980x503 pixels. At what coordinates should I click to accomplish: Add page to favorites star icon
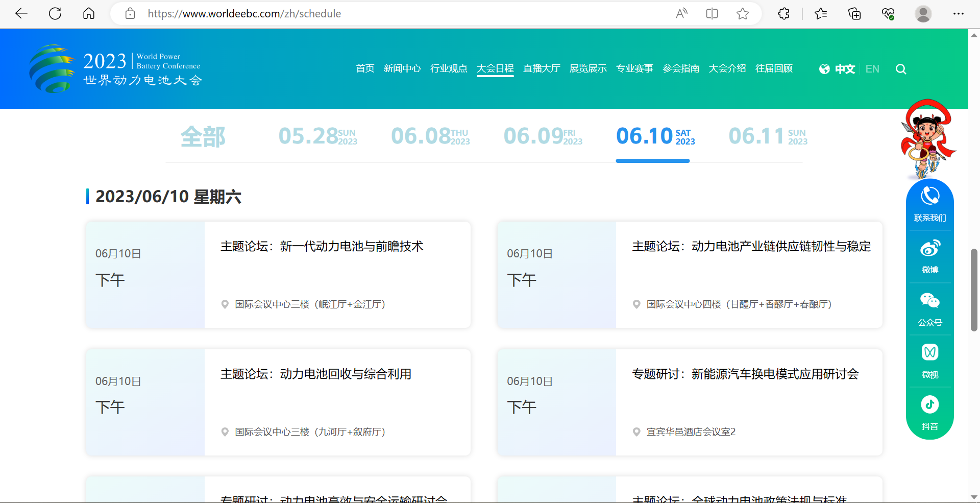click(x=743, y=14)
